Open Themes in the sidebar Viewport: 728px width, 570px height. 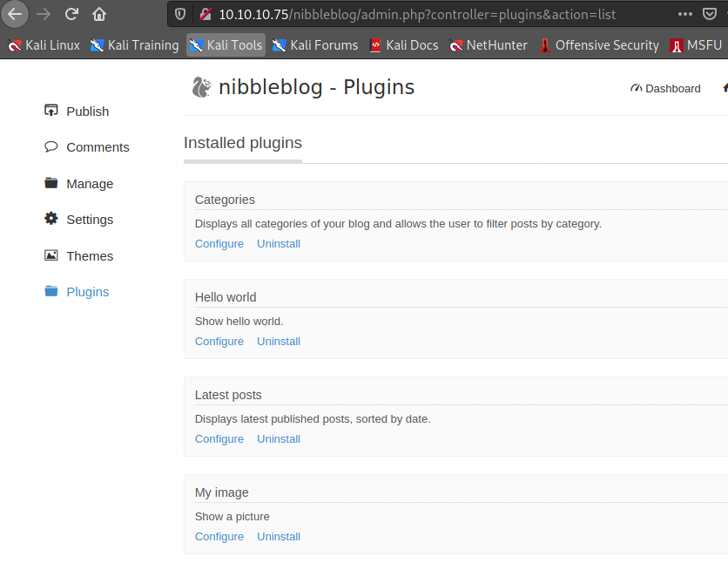[x=90, y=256]
